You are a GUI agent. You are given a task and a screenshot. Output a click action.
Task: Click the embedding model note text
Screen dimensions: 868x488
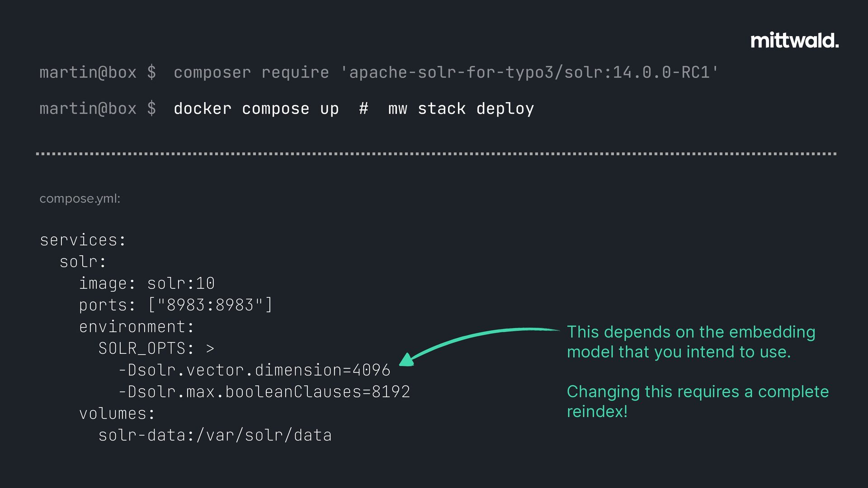[x=691, y=342]
